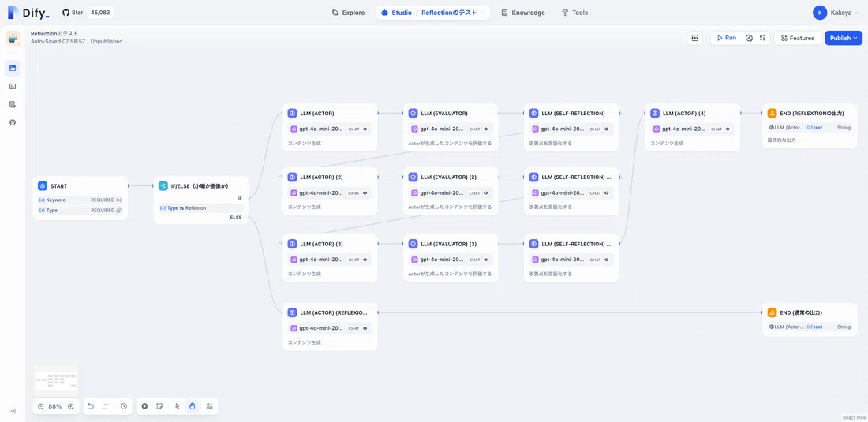
Task: Click the LLM (ACTOR) (4) node icon
Action: point(655,113)
